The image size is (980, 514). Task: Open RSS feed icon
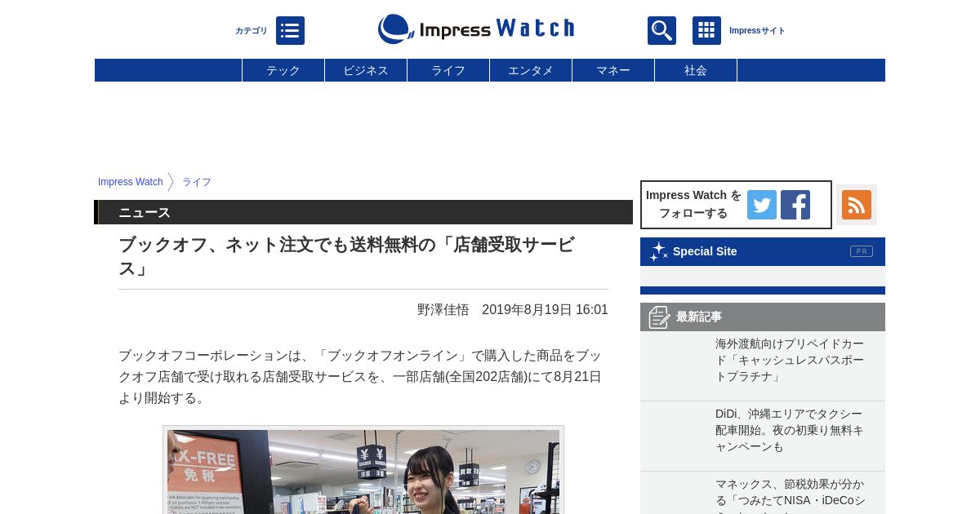pyautogui.click(x=857, y=205)
